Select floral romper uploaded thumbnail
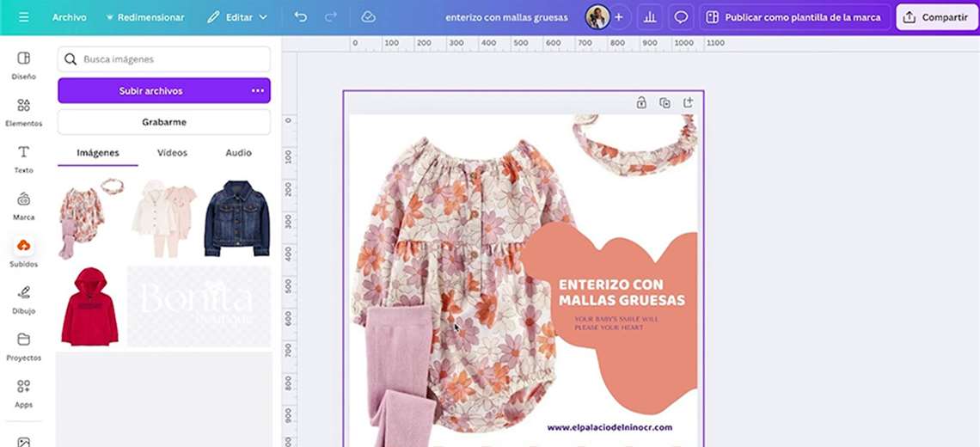 click(91, 218)
